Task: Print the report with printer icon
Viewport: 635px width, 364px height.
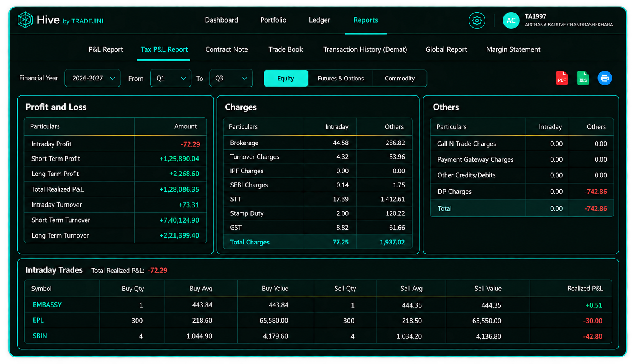Action: [605, 78]
